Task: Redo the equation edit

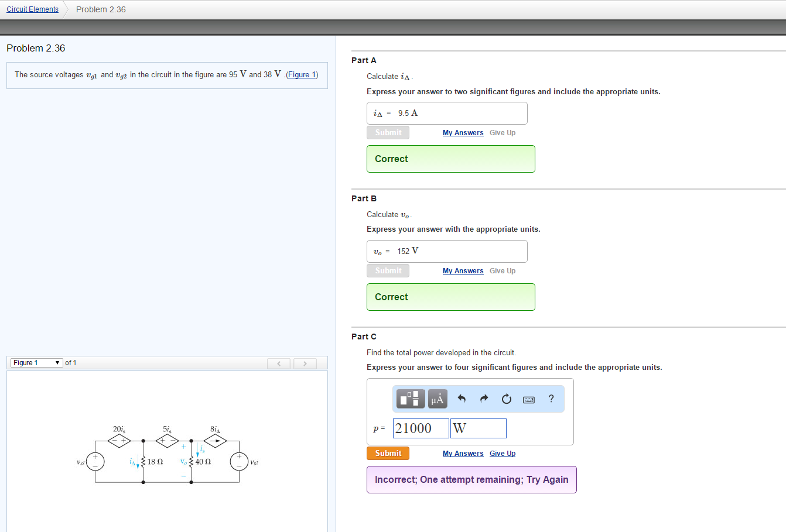Action: (x=484, y=399)
